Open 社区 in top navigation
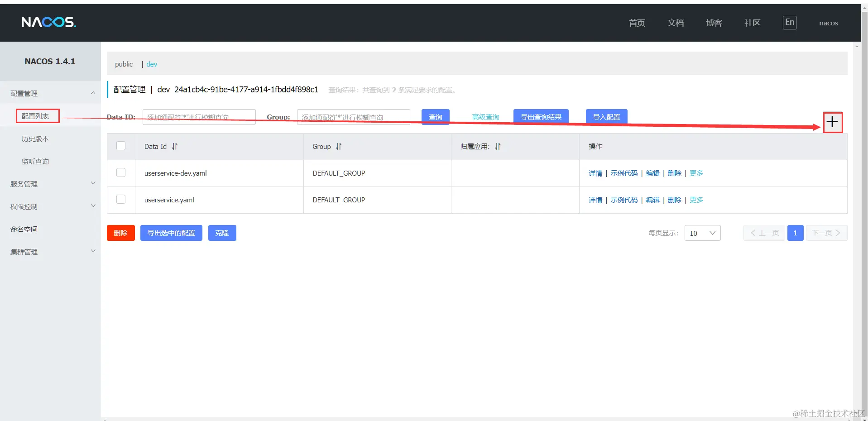Screen dimensions: 868x421 [753, 23]
